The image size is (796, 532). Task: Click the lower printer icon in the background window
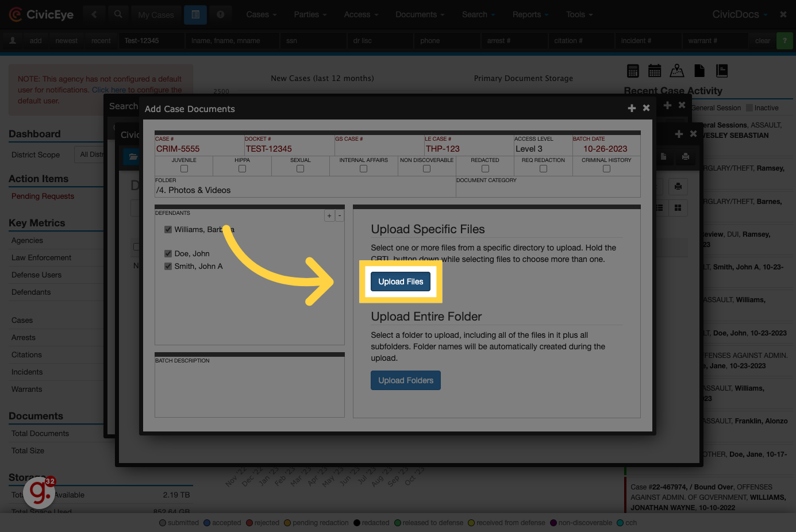tap(678, 186)
